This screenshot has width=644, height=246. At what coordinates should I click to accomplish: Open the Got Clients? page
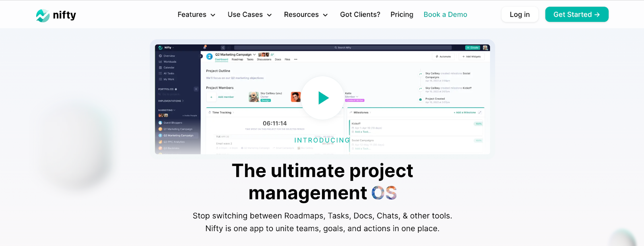pos(360,14)
